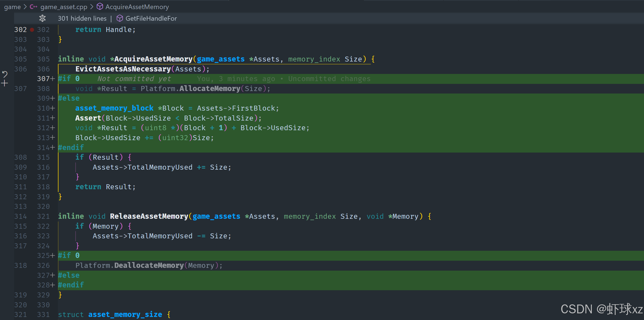Image resolution: width=644 pixels, height=320 pixels.
Task: Click the asset_memory_block type name
Action: [x=114, y=108]
